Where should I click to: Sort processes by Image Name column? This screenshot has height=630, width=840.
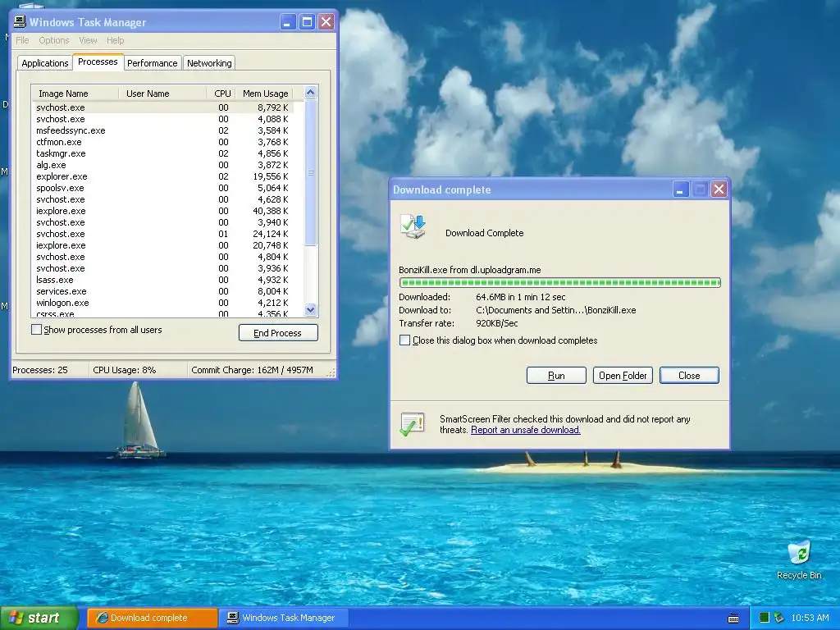point(75,94)
